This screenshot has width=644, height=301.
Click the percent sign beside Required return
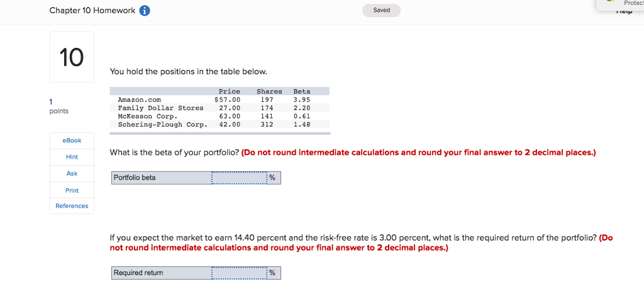point(273,273)
